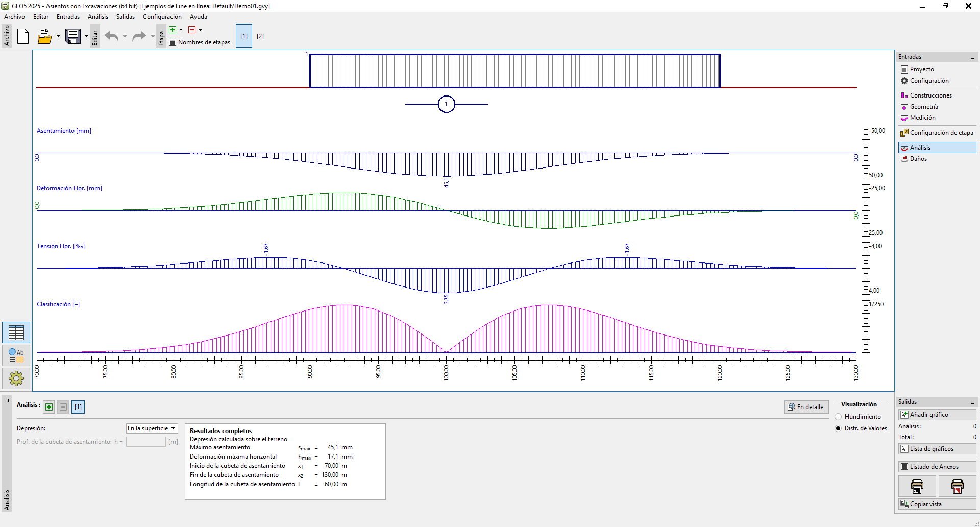Open drawing settings gear icon
The image size is (980, 527).
[x=16, y=378]
